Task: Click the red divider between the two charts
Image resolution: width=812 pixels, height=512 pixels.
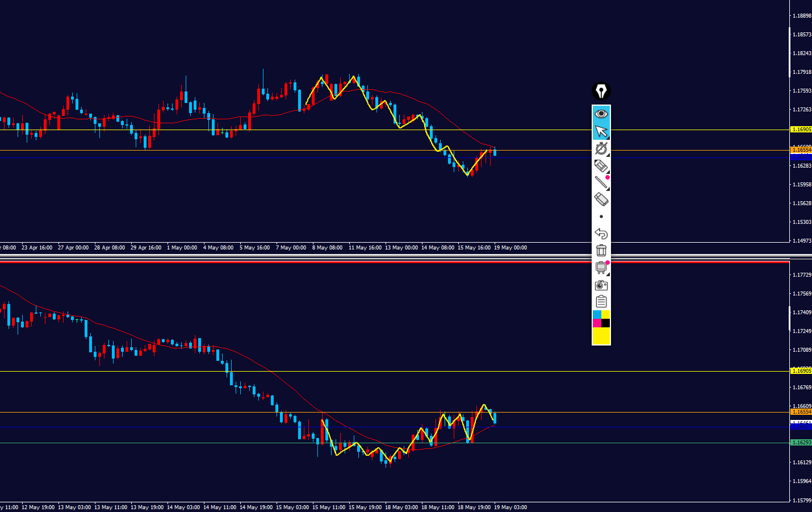Action: (395, 262)
